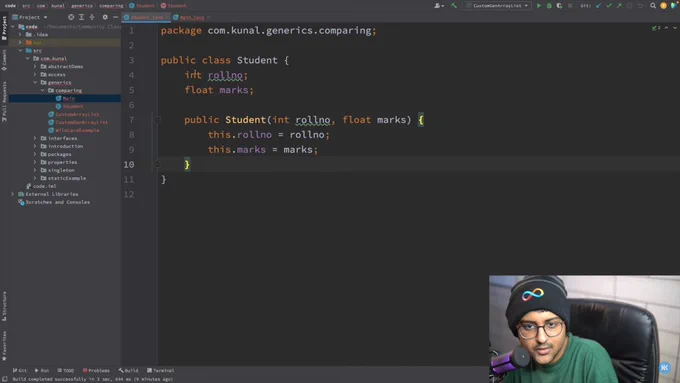Expand all nodes in Project tree
680x383 pixels.
81,17
